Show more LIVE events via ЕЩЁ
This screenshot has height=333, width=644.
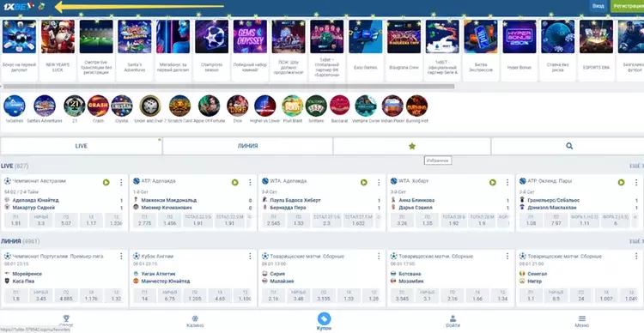(x=636, y=166)
